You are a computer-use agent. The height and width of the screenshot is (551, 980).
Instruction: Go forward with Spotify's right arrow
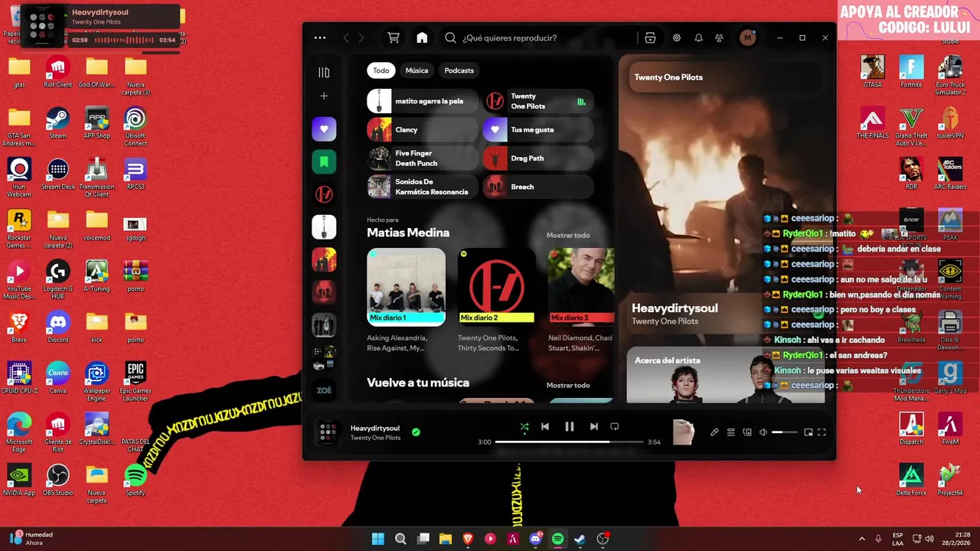pyautogui.click(x=361, y=37)
